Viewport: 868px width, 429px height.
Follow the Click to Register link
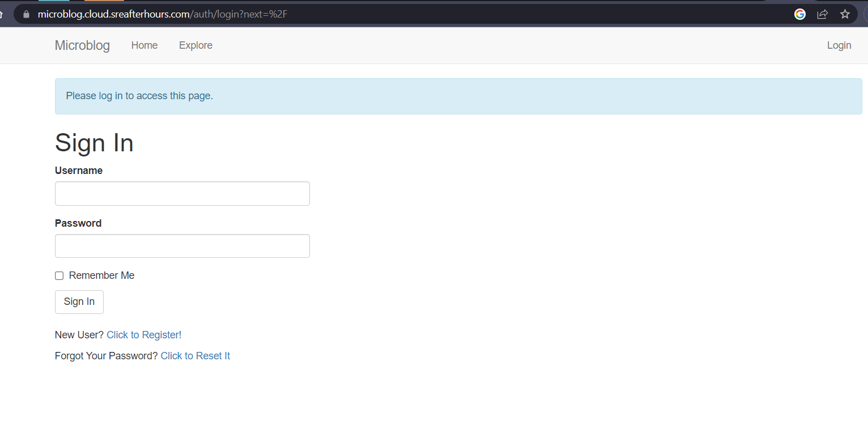(x=144, y=335)
